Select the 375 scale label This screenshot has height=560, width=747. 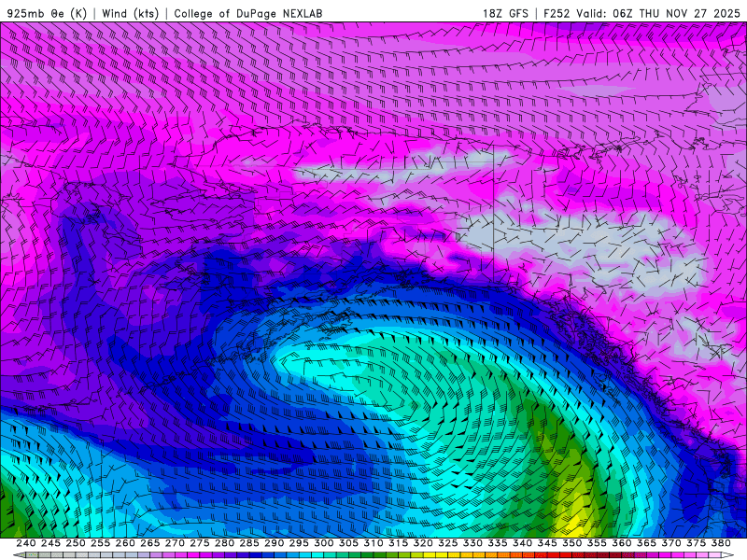696,543
